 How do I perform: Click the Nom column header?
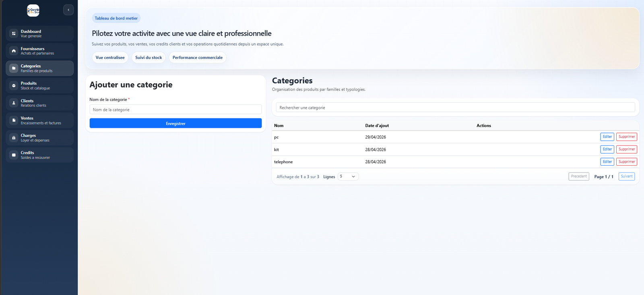pyautogui.click(x=279, y=126)
